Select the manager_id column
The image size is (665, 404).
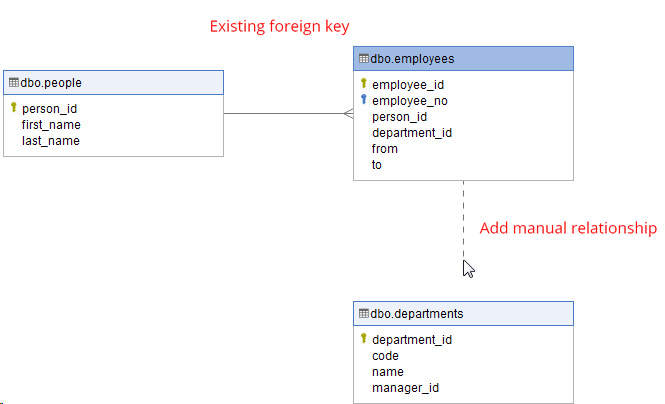(x=405, y=388)
